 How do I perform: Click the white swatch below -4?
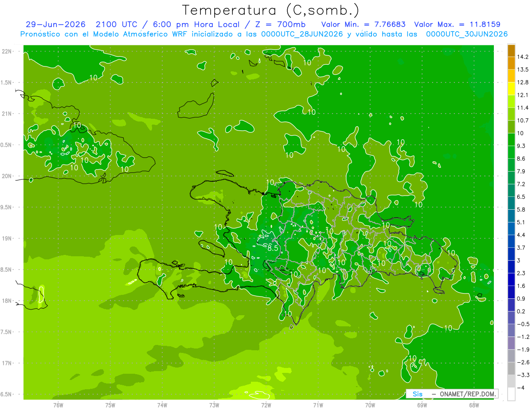[x=511, y=394]
